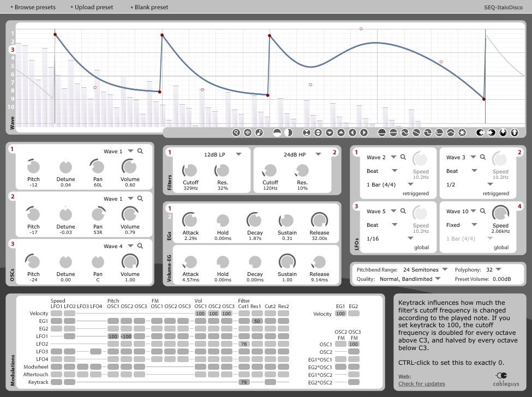Click the crossed hourglass icon in waveform toolbar
Screen dimensions: 532x397
[x=306, y=133]
